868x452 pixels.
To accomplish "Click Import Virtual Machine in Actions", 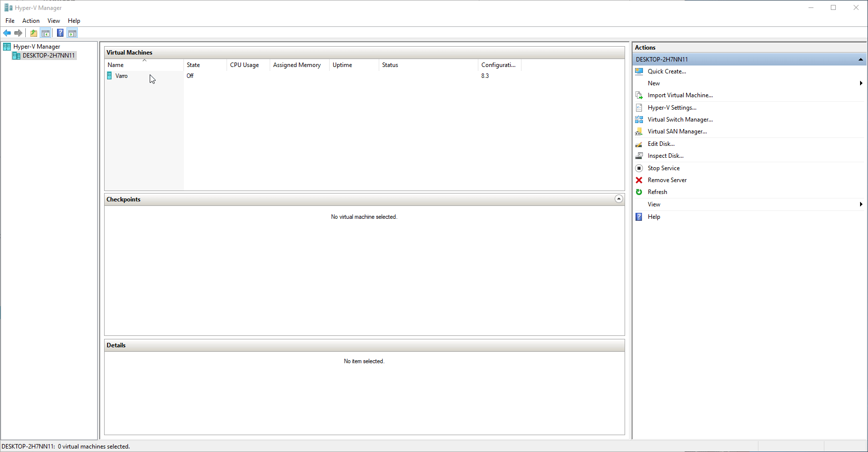I will (680, 95).
